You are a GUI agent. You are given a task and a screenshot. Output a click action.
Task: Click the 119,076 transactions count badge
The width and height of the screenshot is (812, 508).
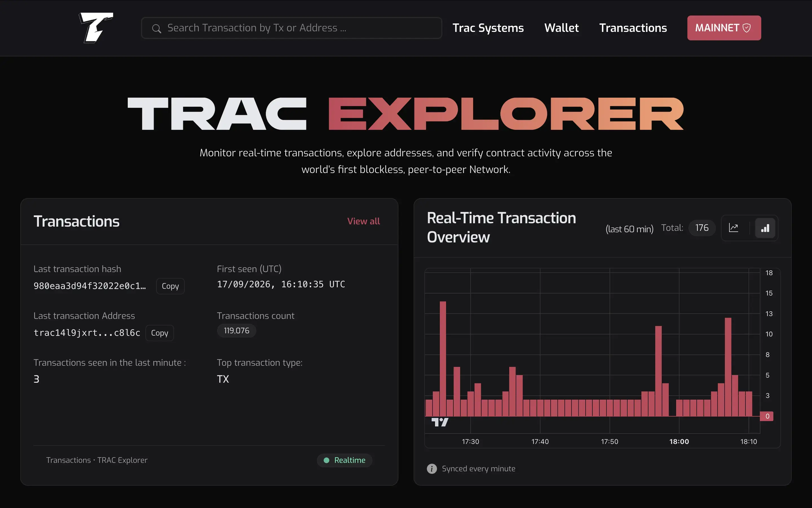[x=237, y=330]
